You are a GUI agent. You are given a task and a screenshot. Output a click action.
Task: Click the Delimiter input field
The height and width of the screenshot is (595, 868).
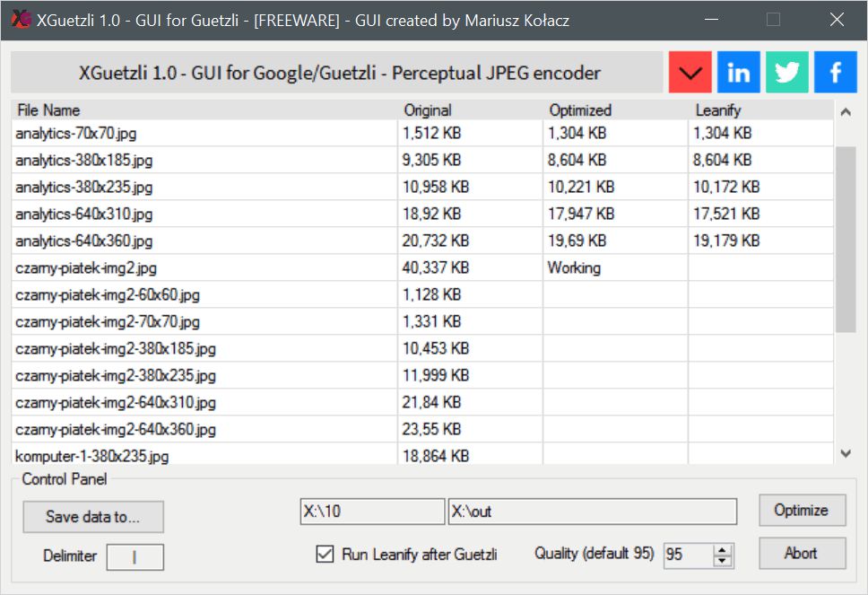(x=135, y=556)
